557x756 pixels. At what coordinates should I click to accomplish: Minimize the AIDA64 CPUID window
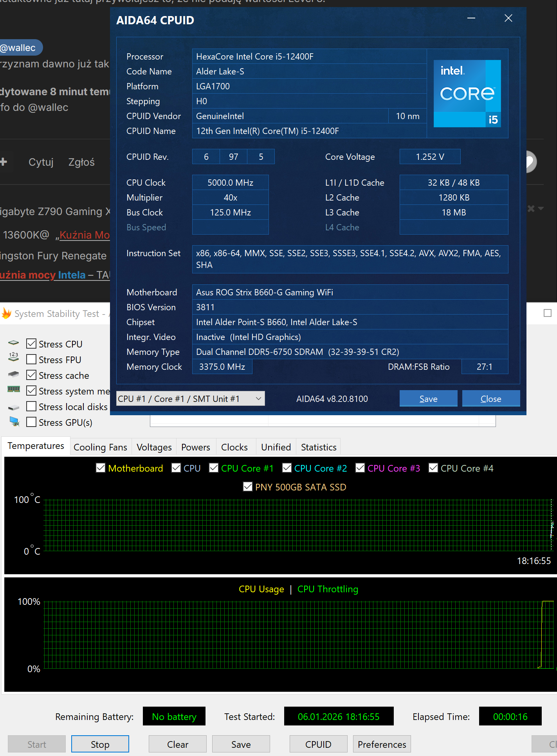(x=471, y=18)
